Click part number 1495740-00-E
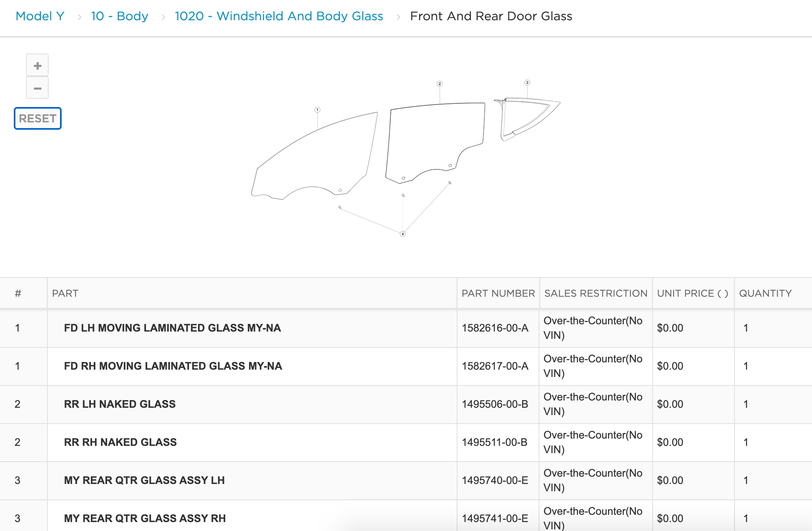 pyautogui.click(x=495, y=480)
